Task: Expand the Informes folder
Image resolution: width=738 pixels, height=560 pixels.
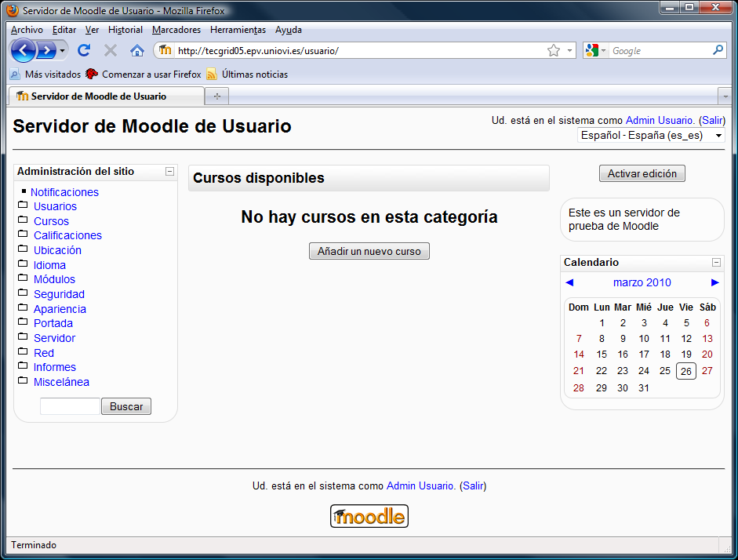Action: click(x=55, y=367)
